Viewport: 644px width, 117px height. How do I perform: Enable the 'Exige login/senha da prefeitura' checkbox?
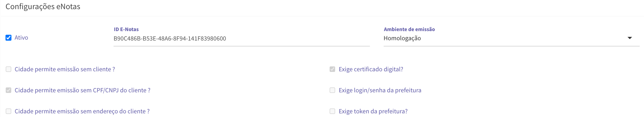332,90
